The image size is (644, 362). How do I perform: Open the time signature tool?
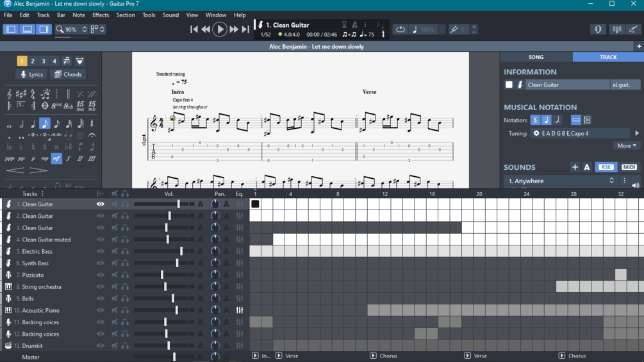[x=33, y=94]
